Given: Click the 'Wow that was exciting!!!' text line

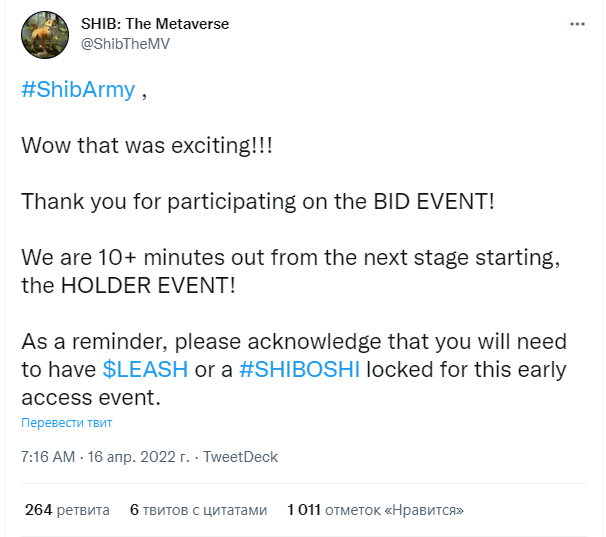Looking at the screenshot, I should pyautogui.click(x=147, y=146).
